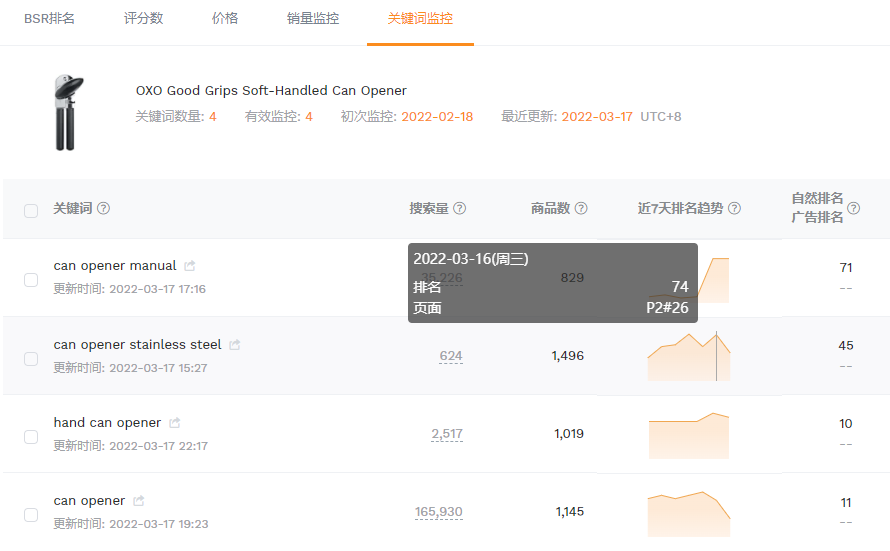Viewport: 890px width, 551px height.
Task: Click the search volume 165,930 link
Action: (439, 512)
